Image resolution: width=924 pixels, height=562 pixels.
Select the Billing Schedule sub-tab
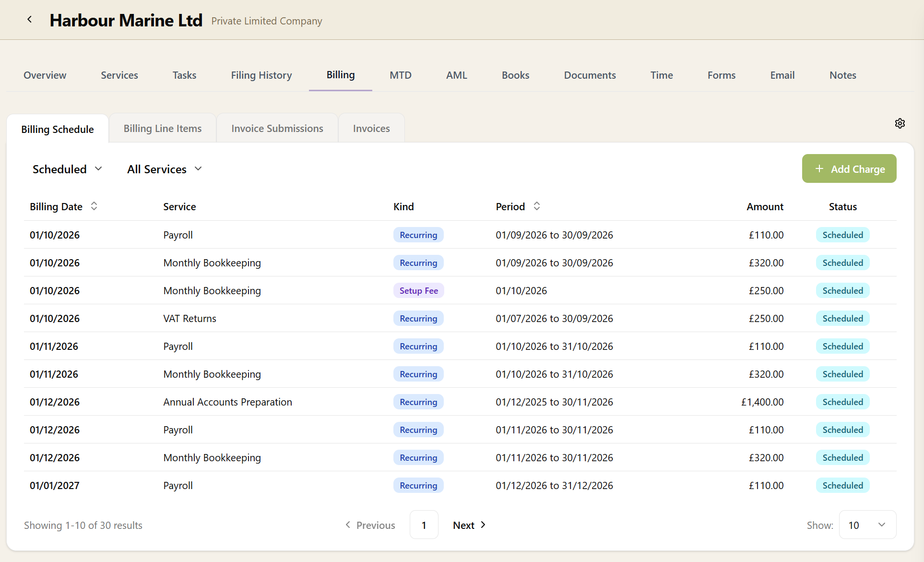tap(58, 129)
